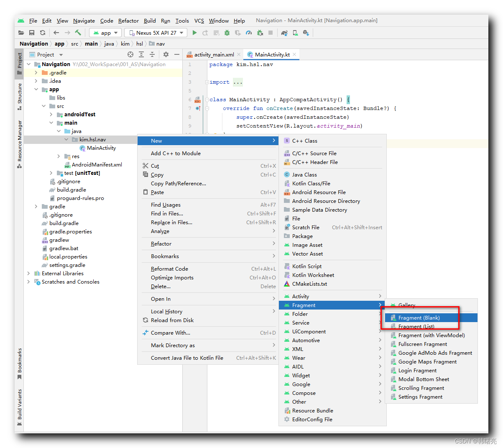Click the Select Opened File target icon
Screen dimensions: 503x448
click(130, 54)
